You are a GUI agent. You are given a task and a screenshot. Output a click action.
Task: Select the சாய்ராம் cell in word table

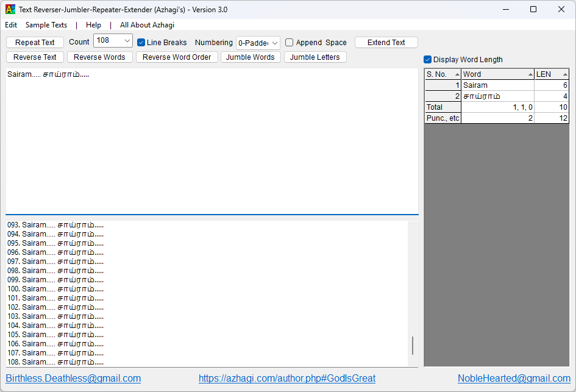498,96
